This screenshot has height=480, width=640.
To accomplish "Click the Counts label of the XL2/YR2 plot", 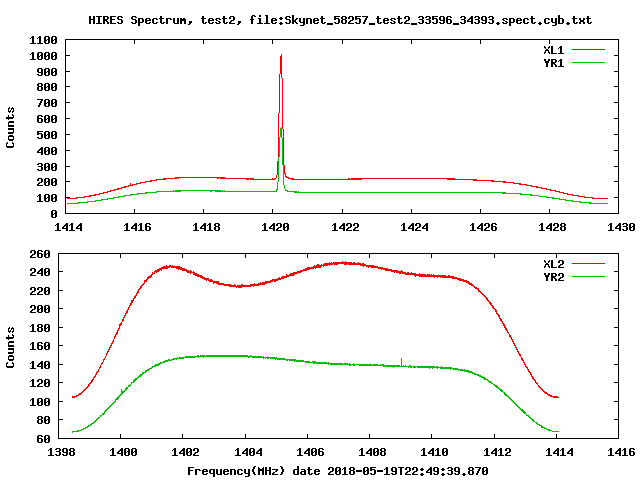I will 10,347.
